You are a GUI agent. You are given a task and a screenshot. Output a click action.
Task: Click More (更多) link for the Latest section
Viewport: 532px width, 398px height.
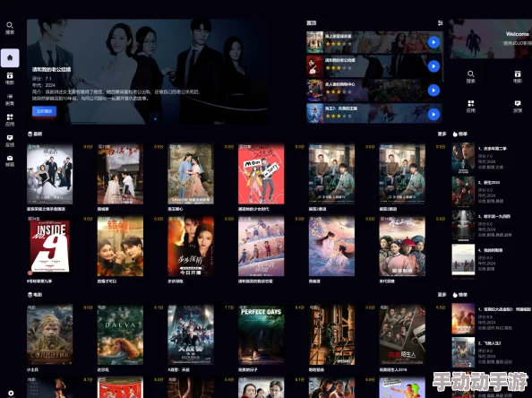[x=442, y=134]
